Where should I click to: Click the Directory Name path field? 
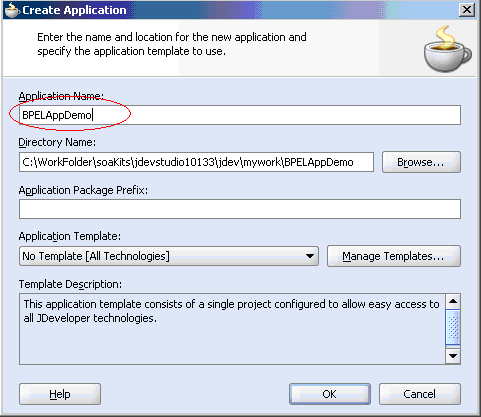point(196,162)
